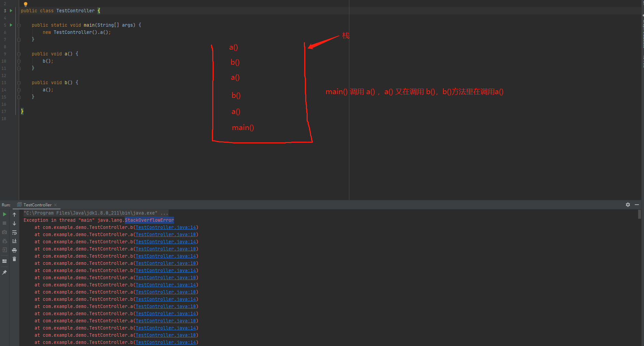Run main method from gutter arrow line 5

tap(11, 25)
